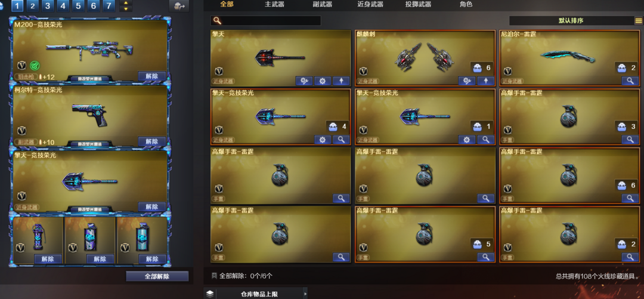Image resolution: width=644 pixels, height=299 pixels.
Task: Open the wrench-gear modify icon on 麒麟刺 card
Action: pos(467,81)
